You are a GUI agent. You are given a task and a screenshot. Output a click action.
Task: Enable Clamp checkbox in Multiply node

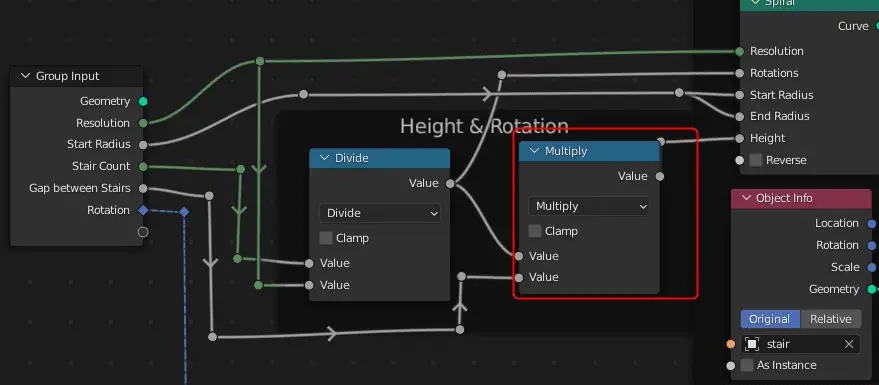(x=535, y=231)
